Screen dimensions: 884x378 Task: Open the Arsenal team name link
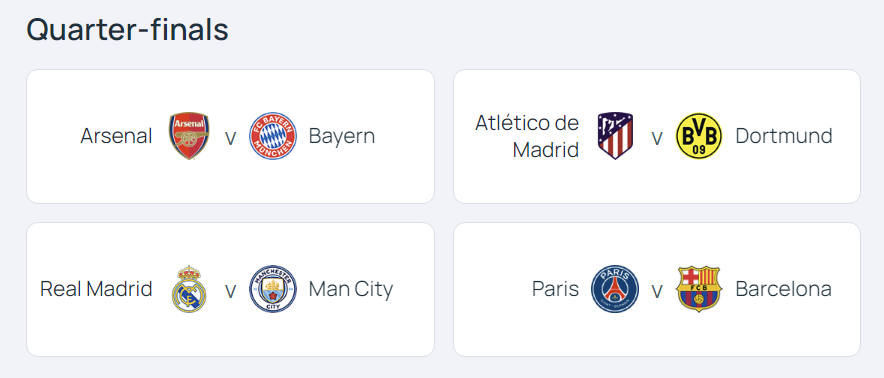click(117, 136)
